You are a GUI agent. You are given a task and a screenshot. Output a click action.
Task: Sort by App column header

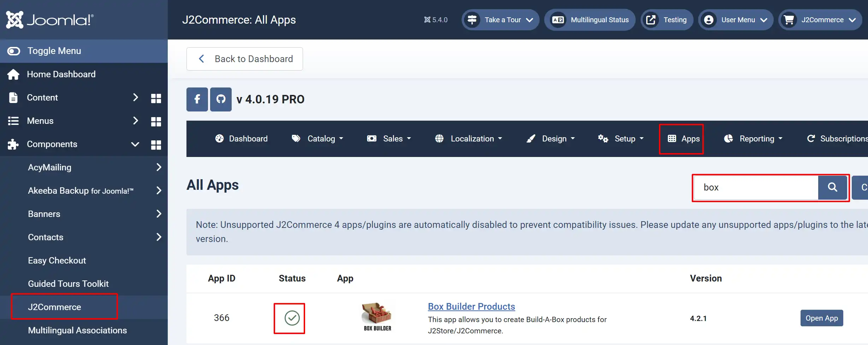point(345,279)
